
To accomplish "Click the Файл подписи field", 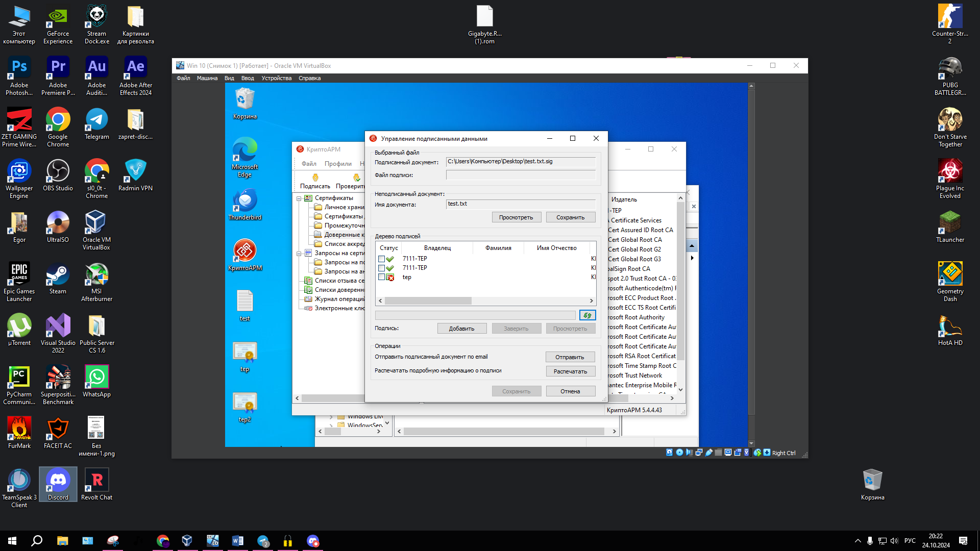I will click(521, 175).
